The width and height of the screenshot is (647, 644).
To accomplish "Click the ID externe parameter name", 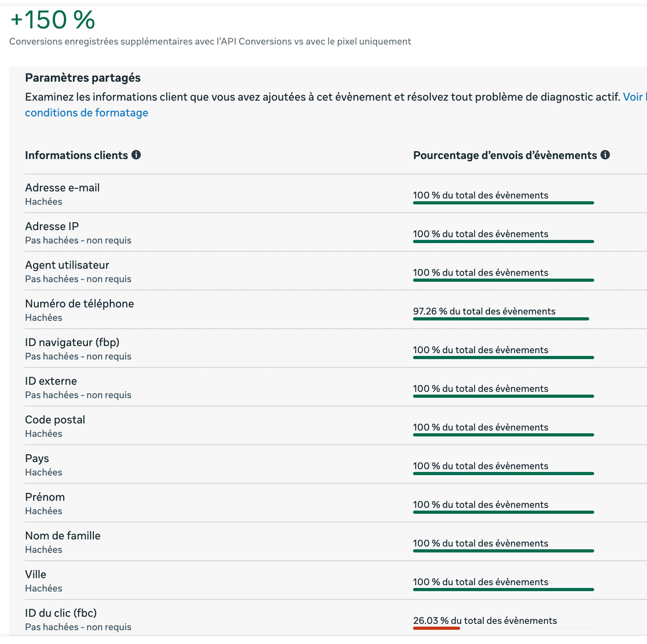I will (51, 381).
